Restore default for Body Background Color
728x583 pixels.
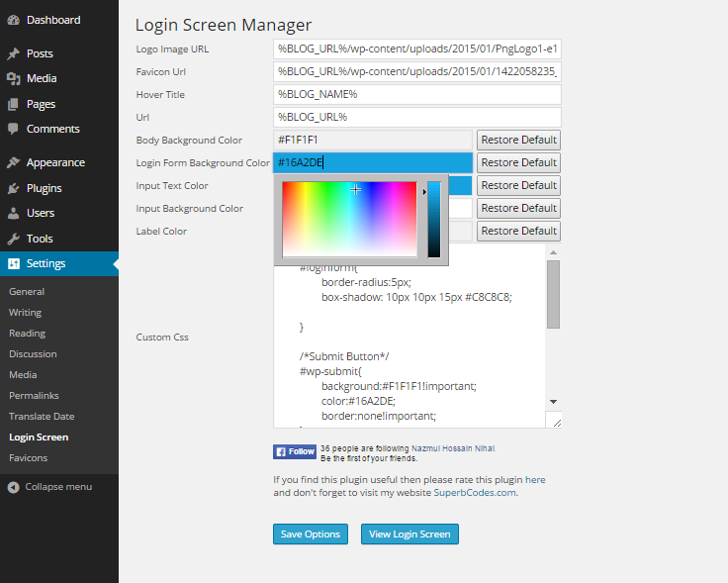518,140
